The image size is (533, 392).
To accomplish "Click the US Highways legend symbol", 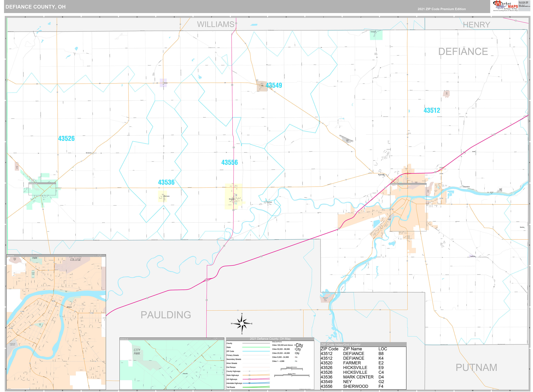I will coord(249,379).
